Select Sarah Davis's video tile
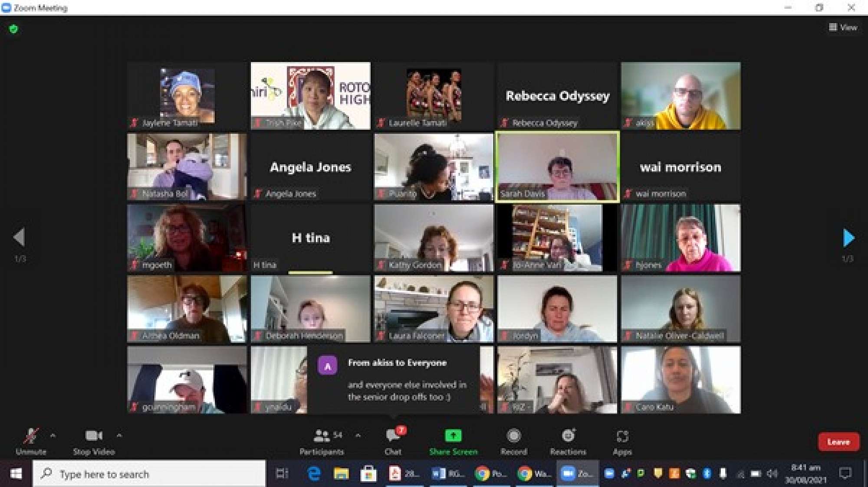The image size is (868, 487). tap(557, 167)
